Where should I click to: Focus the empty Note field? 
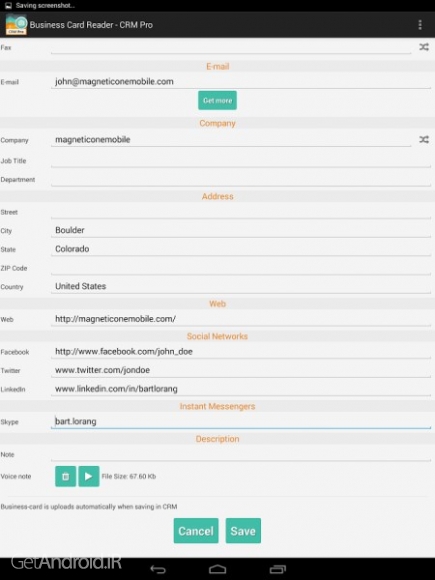(x=241, y=454)
